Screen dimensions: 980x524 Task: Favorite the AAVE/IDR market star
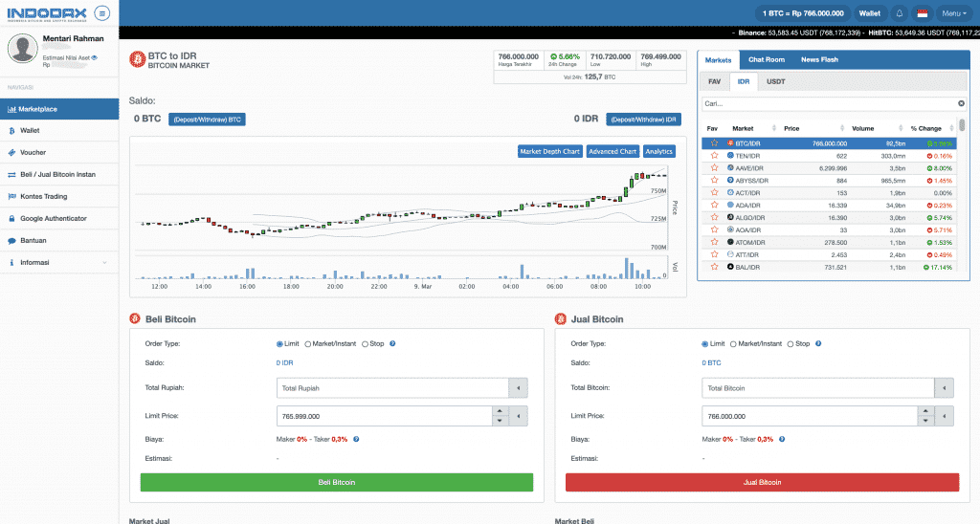(x=713, y=167)
